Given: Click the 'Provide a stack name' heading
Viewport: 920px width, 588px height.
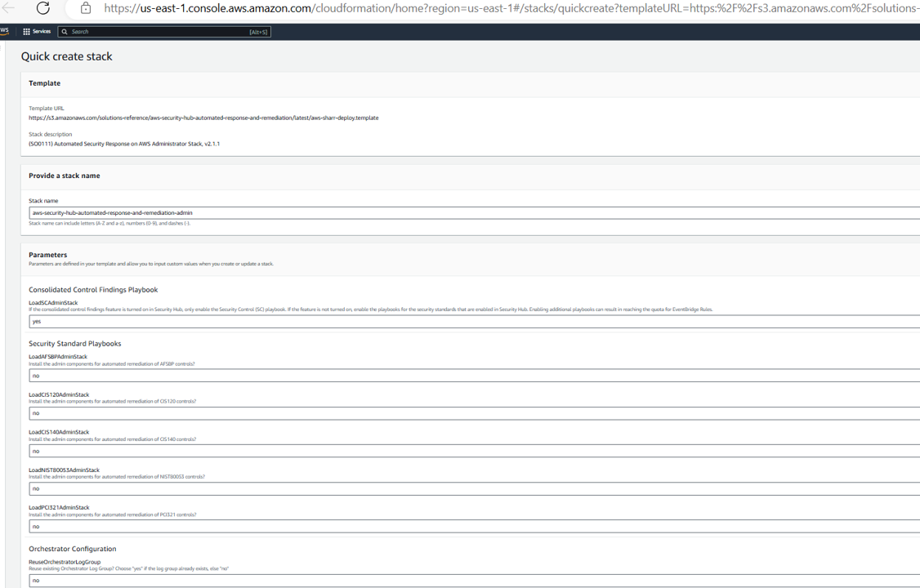Looking at the screenshot, I should (x=65, y=176).
